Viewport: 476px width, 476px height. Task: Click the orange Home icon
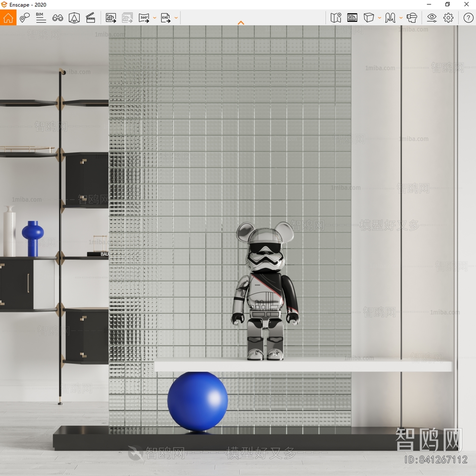coord(8,18)
